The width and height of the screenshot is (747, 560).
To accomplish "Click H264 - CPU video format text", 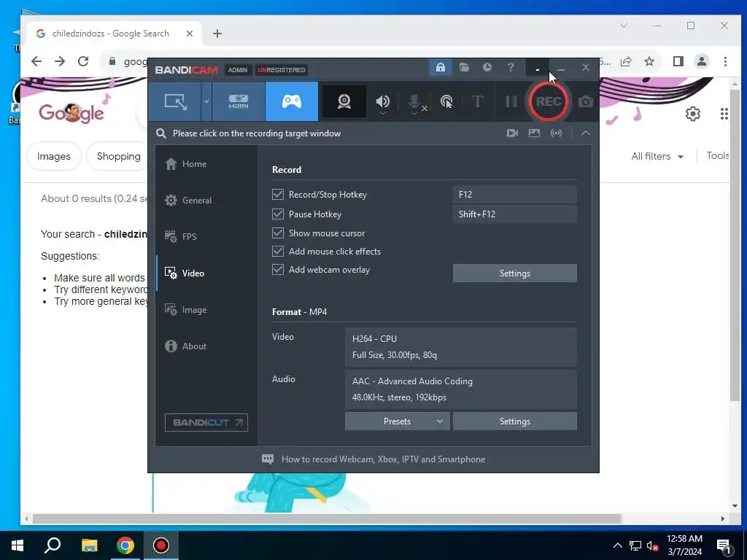I will coord(374,338).
